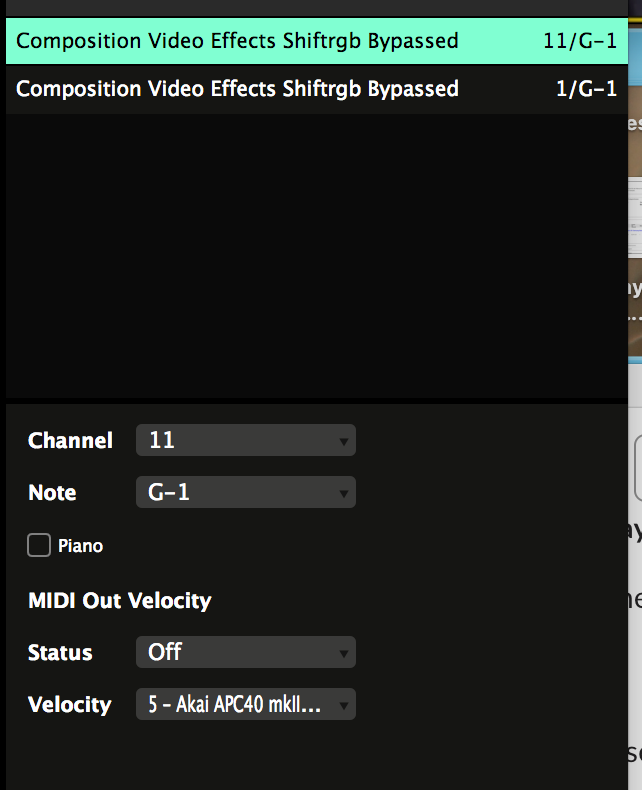Click the MIDI Out Velocity heading
Viewport: 642px width, 790px height.
120,601
